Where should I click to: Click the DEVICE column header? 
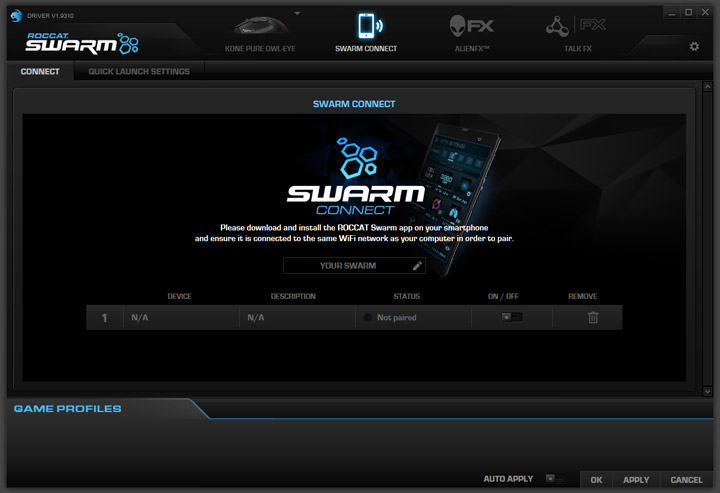tap(179, 296)
